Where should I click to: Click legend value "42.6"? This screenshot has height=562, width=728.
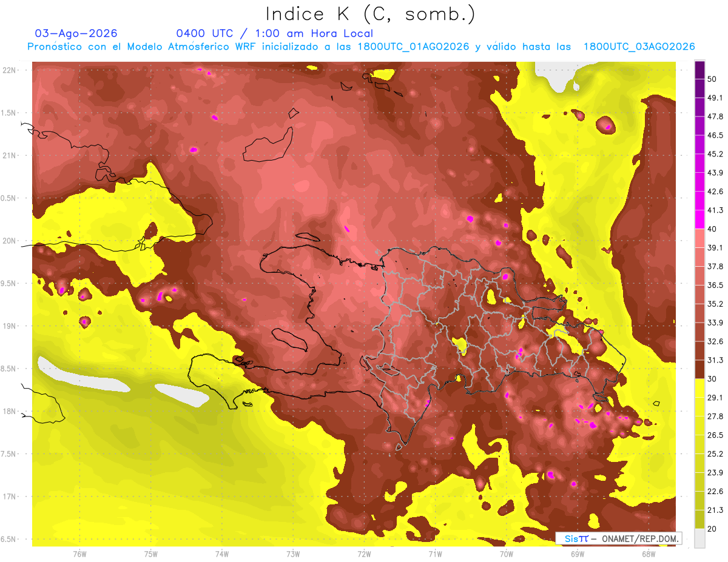(715, 192)
